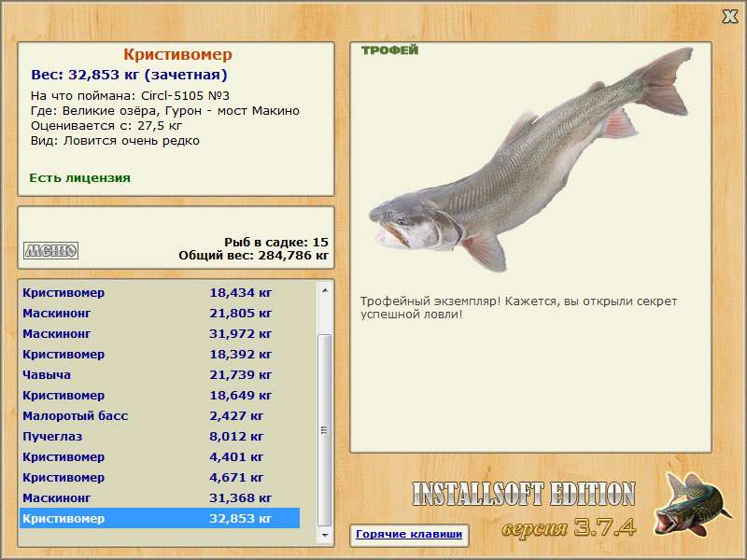Select Кристивомер 18,392 кг row

pyautogui.click(x=160, y=354)
